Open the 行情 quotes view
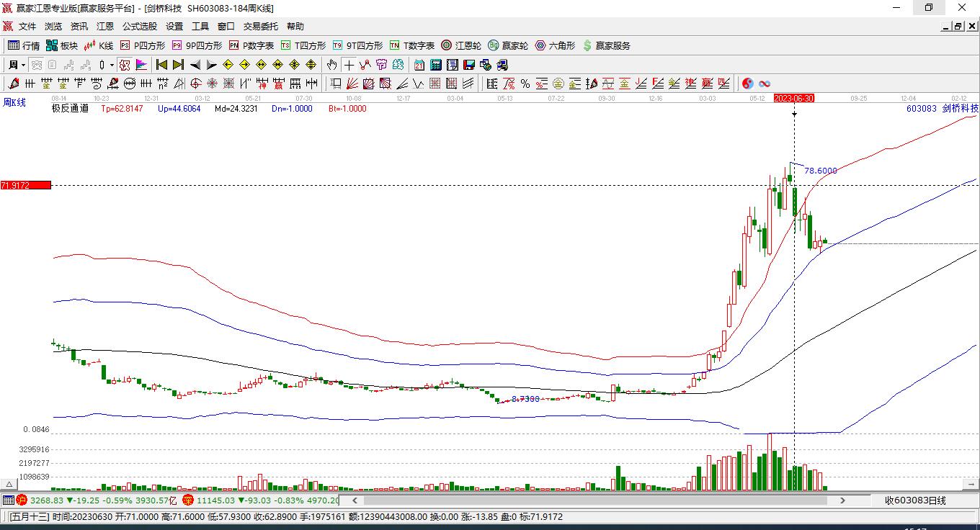 24,45
